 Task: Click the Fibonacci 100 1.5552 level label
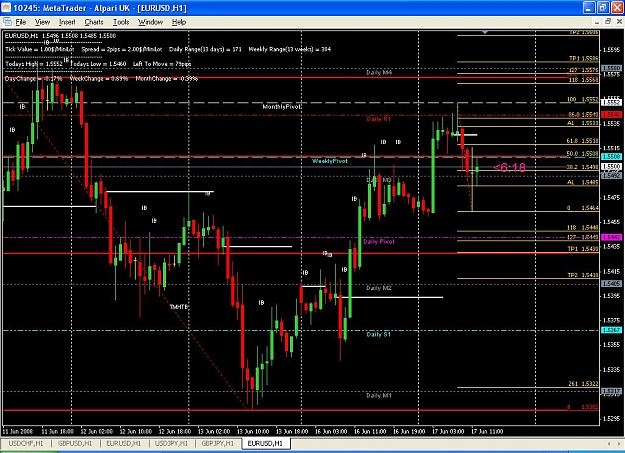(x=582, y=99)
